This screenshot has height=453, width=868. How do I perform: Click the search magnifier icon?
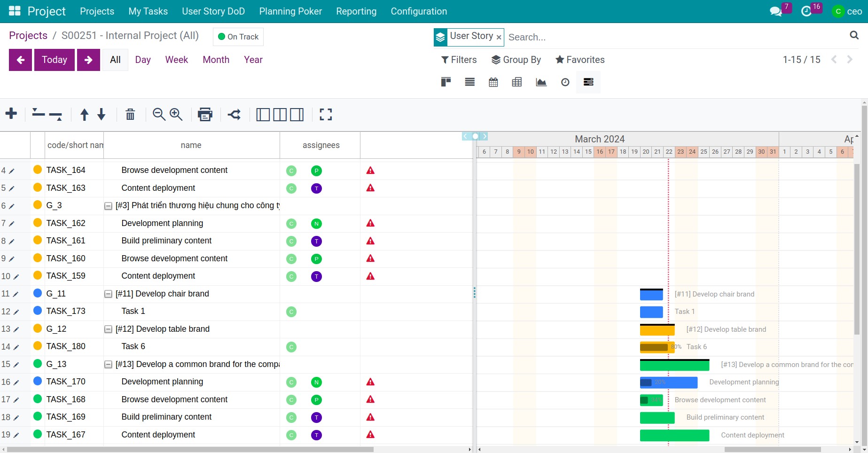point(854,35)
